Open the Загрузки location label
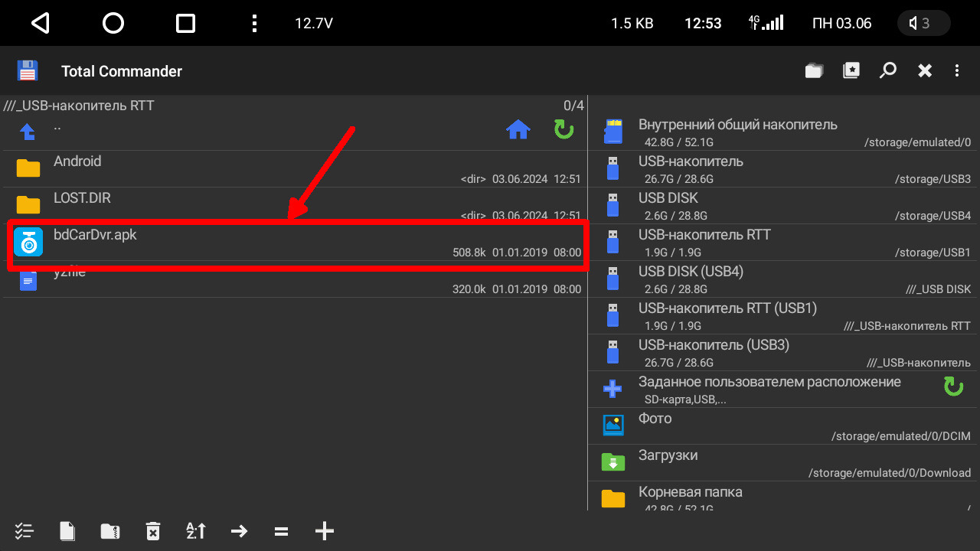This screenshot has height=551, width=980. tap(668, 455)
